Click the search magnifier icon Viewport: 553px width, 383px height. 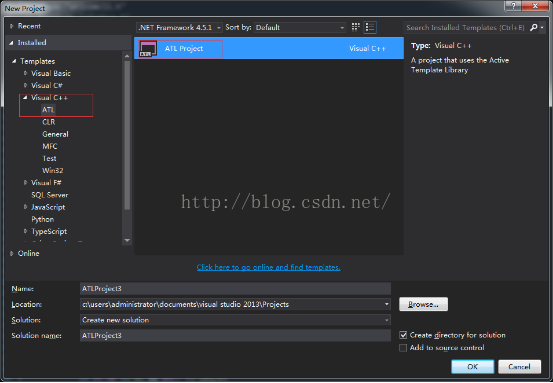point(533,27)
